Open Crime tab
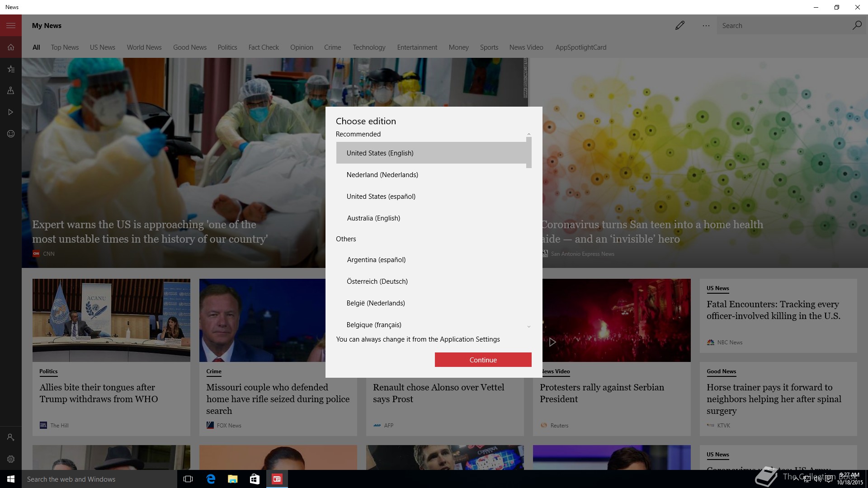 [332, 47]
